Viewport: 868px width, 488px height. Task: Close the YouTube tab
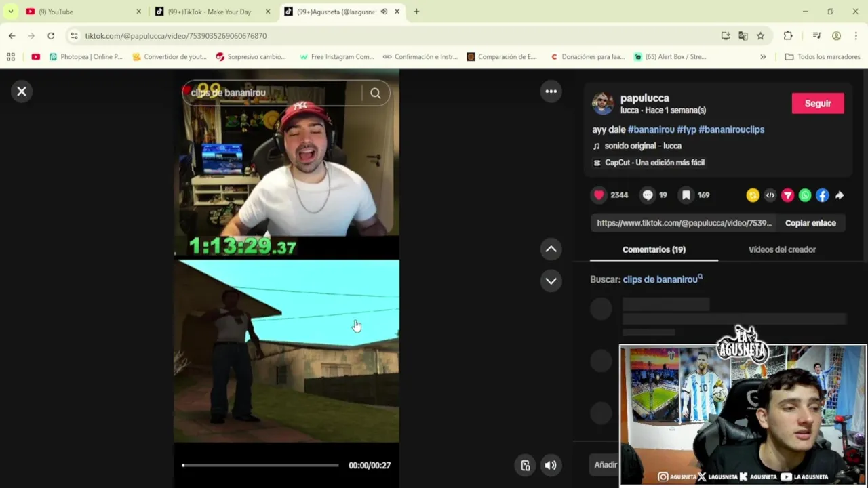[138, 12]
